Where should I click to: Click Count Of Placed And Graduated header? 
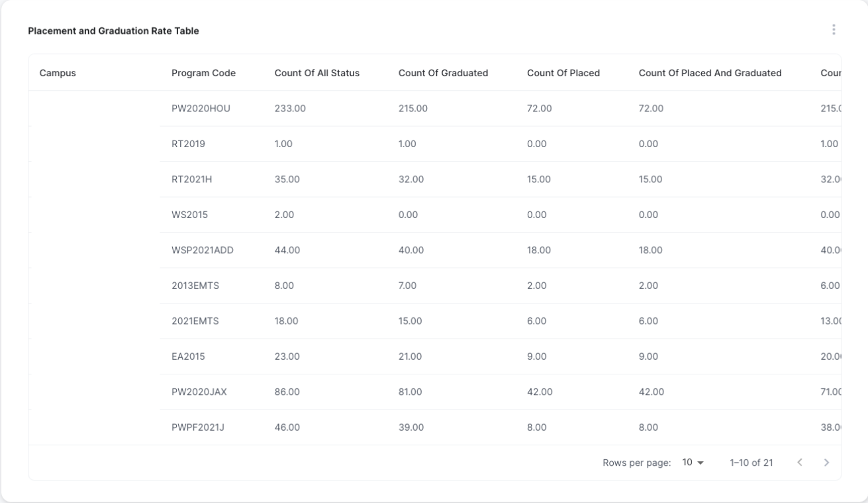pyautogui.click(x=710, y=73)
